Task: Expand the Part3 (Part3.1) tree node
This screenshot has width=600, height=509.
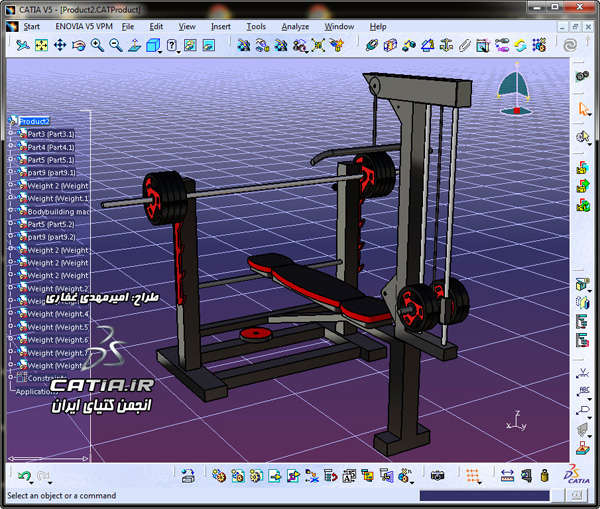Action: click(x=10, y=134)
